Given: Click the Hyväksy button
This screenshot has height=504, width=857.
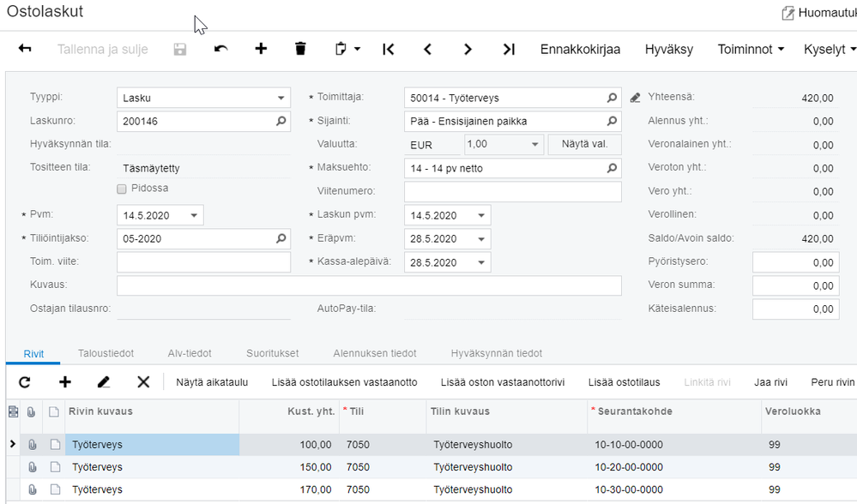Looking at the screenshot, I should [668, 50].
